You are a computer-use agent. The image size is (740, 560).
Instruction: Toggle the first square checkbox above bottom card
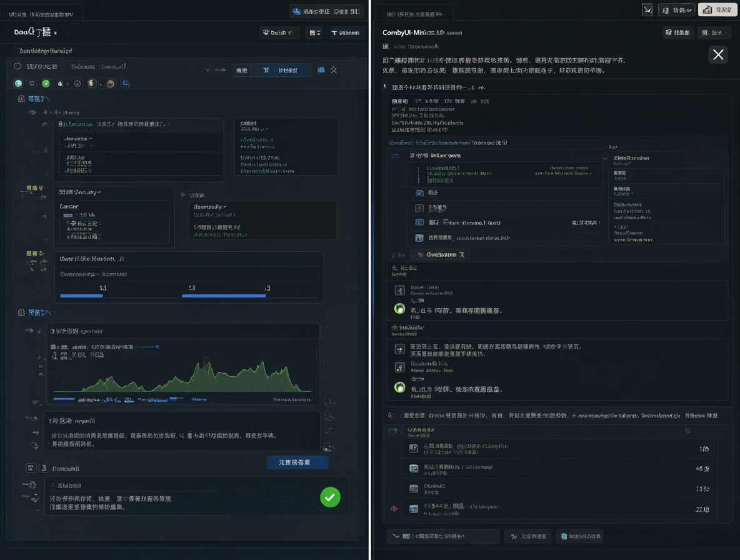pyautogui.click(x=31, y=468)
